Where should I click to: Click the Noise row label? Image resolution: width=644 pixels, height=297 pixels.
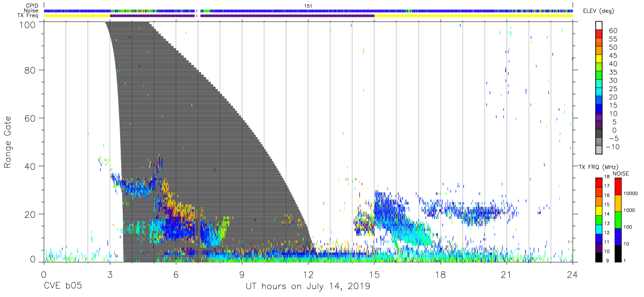coord(31,10)
